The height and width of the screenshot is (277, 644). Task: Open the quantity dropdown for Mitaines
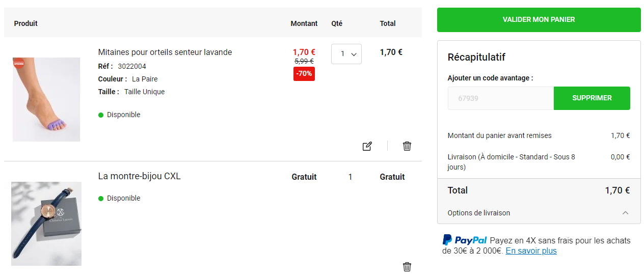click(x=346, y=54)
